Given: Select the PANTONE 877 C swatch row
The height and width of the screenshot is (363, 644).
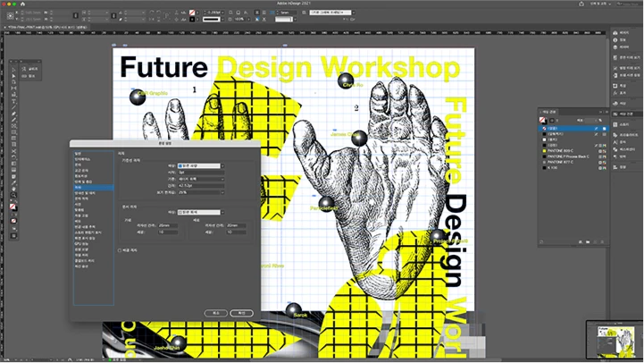Looking at the screenshot, I should click(573, 162).
